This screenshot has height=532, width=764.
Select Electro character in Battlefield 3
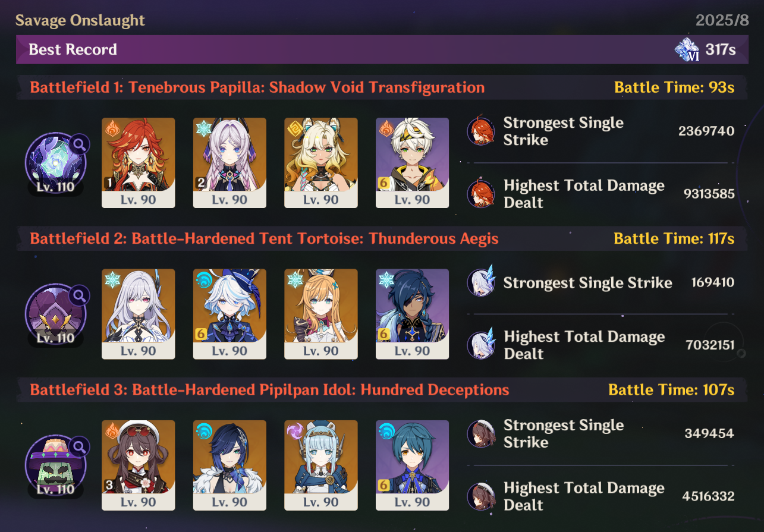[321, 465]
